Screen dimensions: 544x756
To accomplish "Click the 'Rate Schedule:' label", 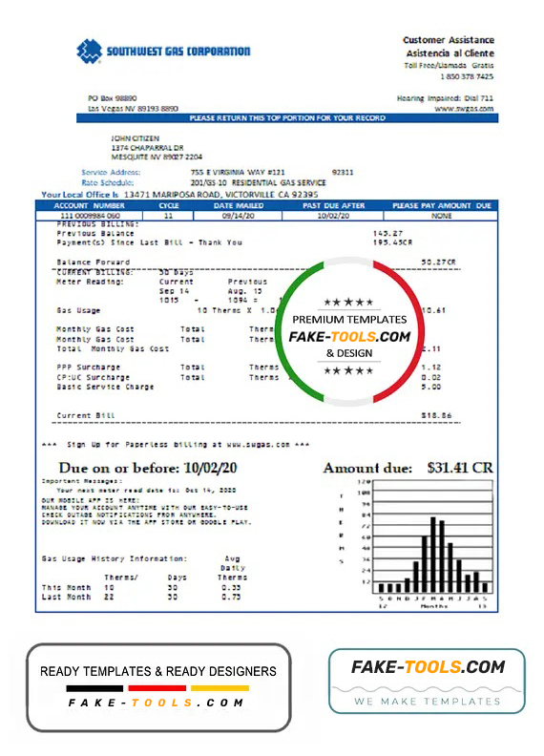I will (107, 182).
